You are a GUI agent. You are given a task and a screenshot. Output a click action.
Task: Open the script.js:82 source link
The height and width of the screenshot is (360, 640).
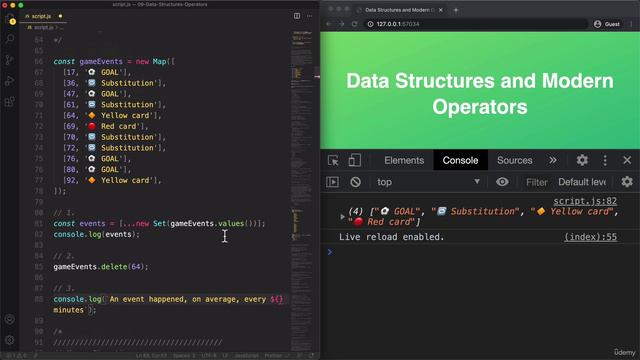point(585,201)
